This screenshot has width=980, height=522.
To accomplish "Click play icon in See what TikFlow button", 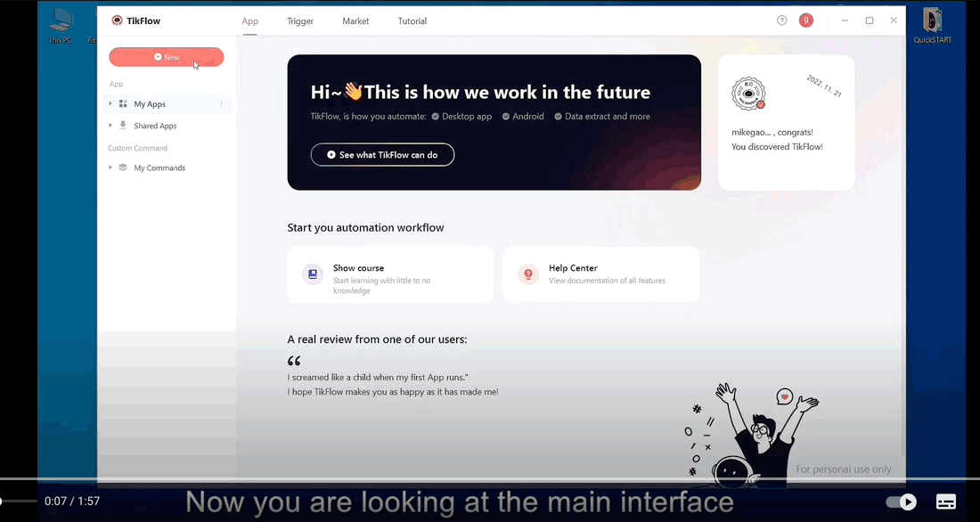I will click(331, 154).
